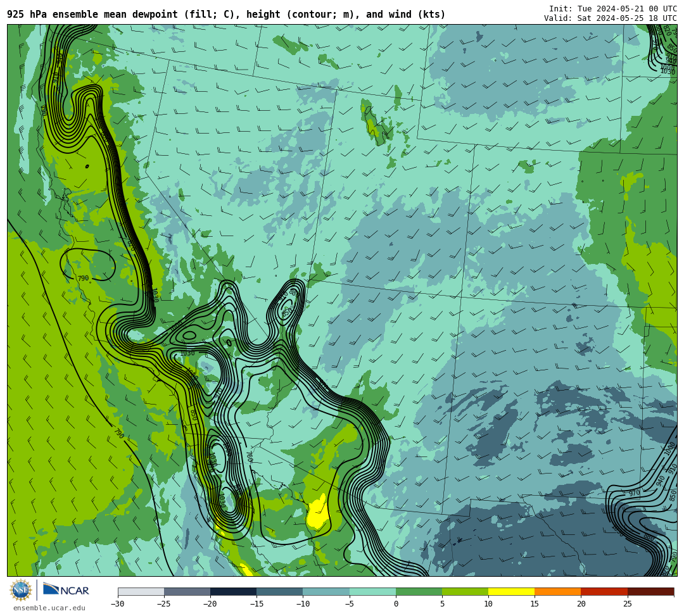Click the -30 to -25 color swatch

click(141, 591)
